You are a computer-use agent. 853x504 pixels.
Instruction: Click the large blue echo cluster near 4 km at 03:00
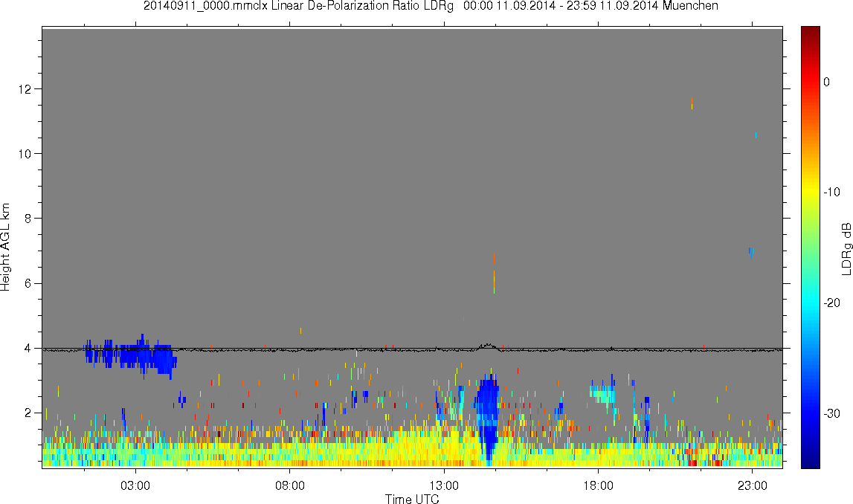pos(131,355)
